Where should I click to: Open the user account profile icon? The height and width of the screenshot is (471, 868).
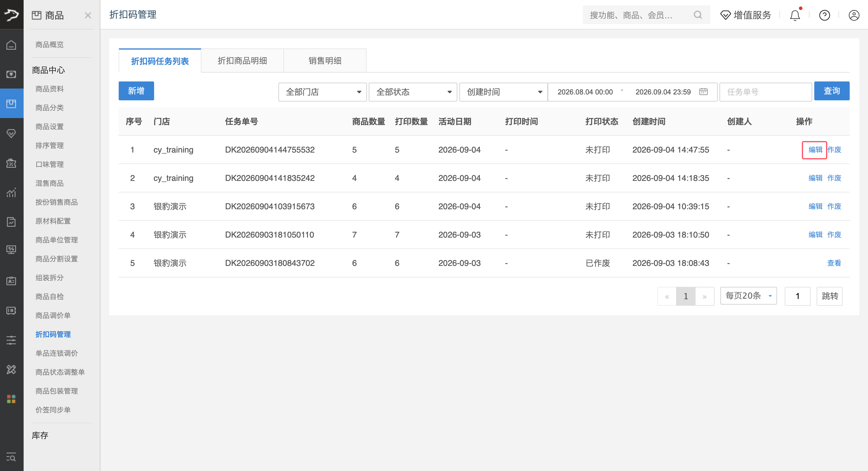click(x=854, y=15)
